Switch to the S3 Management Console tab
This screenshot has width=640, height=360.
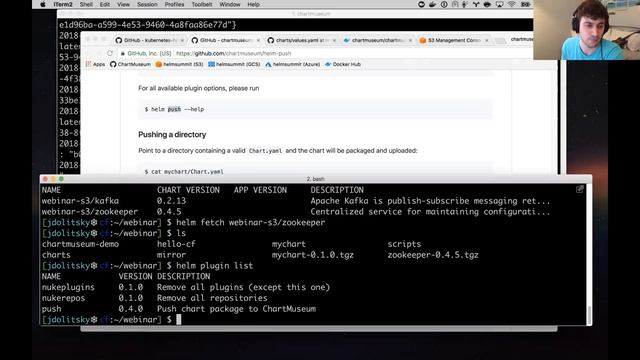click(x=454, y=40)
